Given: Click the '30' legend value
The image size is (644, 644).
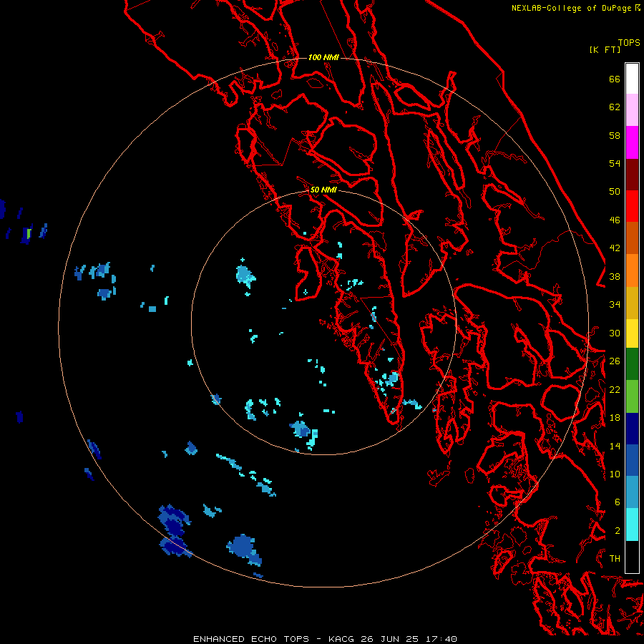Looking at the screenshot, I should pyautogui.click(x=615, y=333).
